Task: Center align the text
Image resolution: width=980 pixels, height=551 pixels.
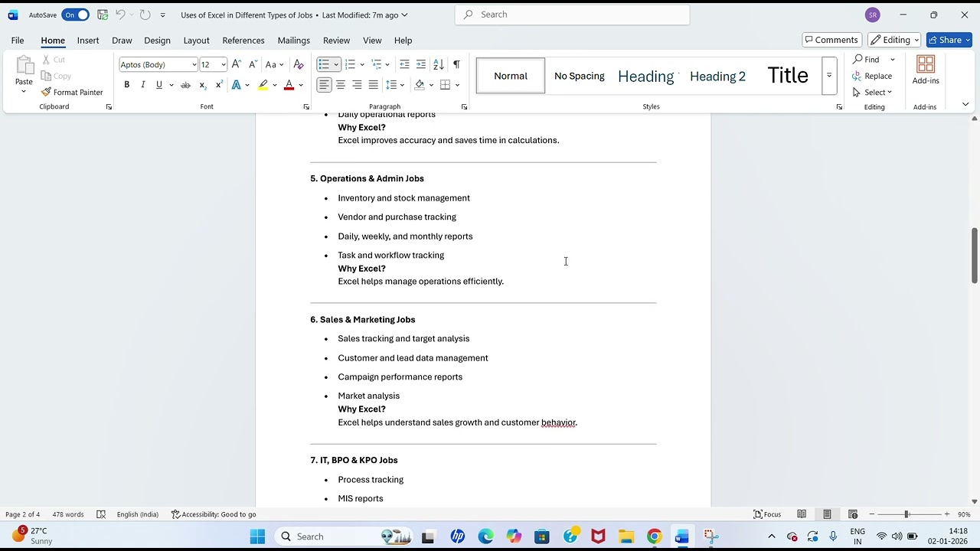Action: (341, 85)
